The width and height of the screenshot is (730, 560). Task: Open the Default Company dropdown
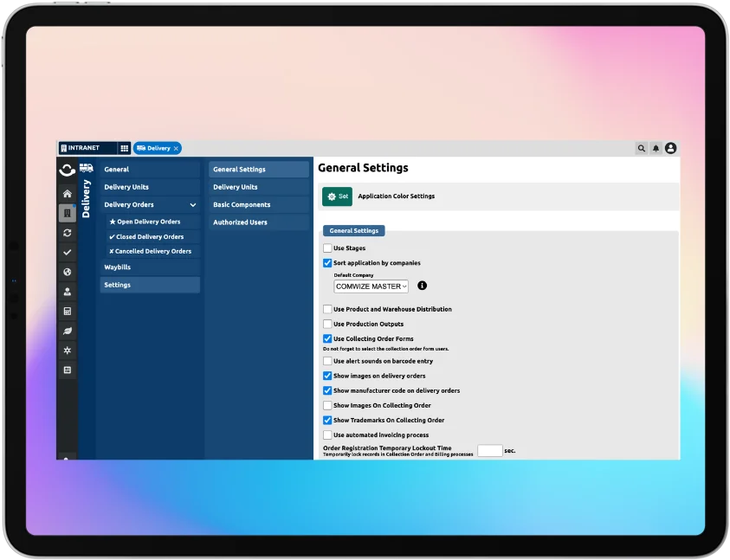[371, 286]
